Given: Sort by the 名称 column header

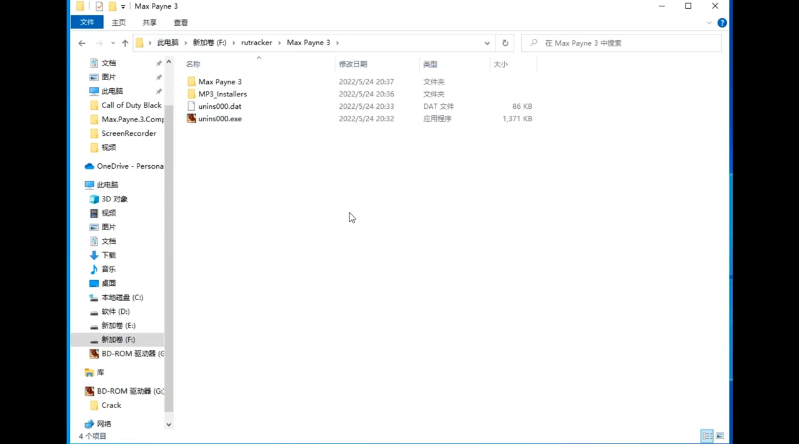Looking at the screenshot, I should 193,64.
